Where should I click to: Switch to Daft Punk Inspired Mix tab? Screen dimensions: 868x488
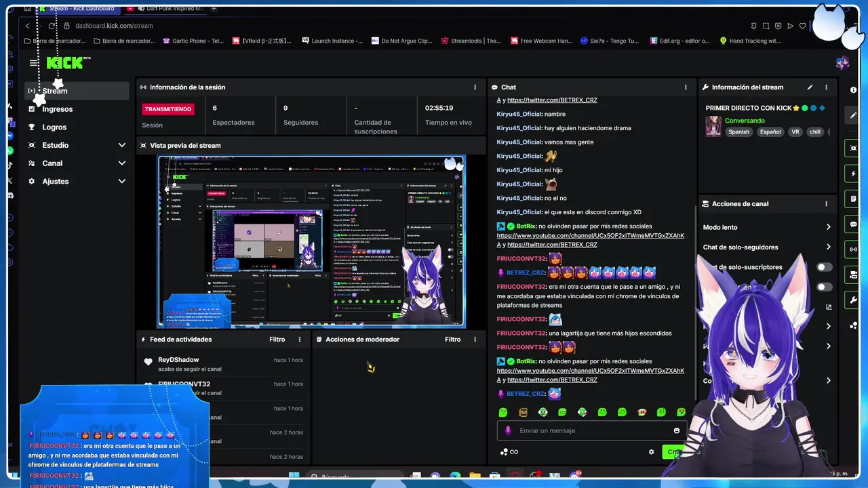[x=164, y=9]
